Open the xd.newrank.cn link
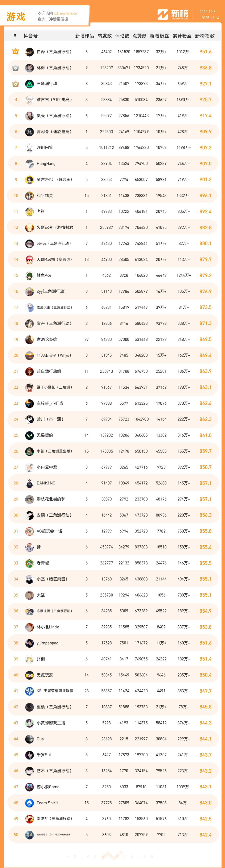 [65, 14]
